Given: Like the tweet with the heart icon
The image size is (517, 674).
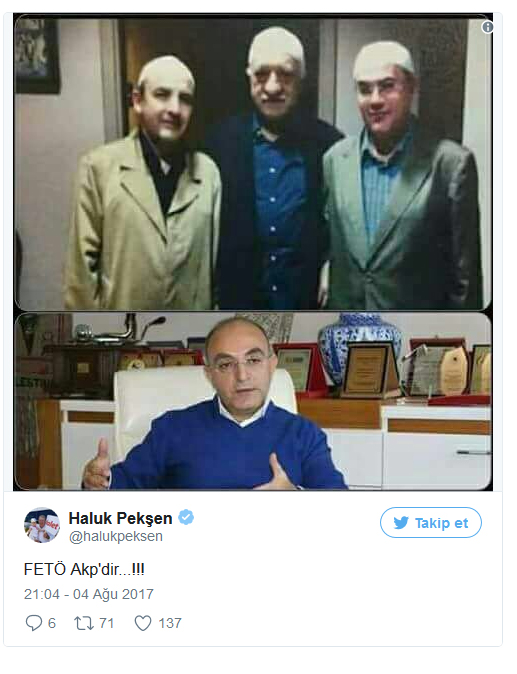Looking at the screenshot, I should (143, 623).
